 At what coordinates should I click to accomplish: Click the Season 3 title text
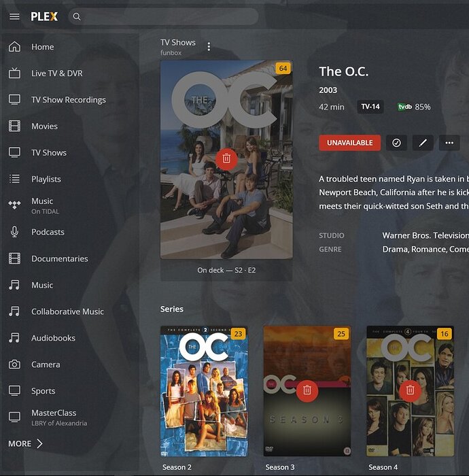click(x=280, y=467)
